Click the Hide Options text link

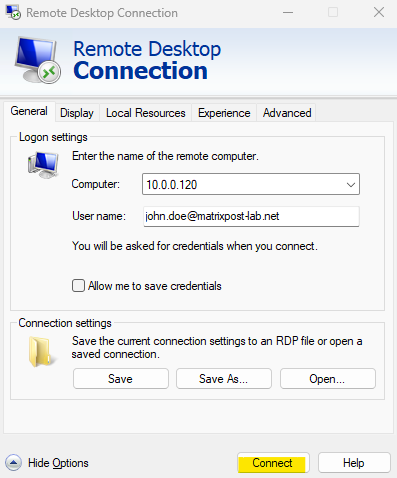[x=58, y=463]
